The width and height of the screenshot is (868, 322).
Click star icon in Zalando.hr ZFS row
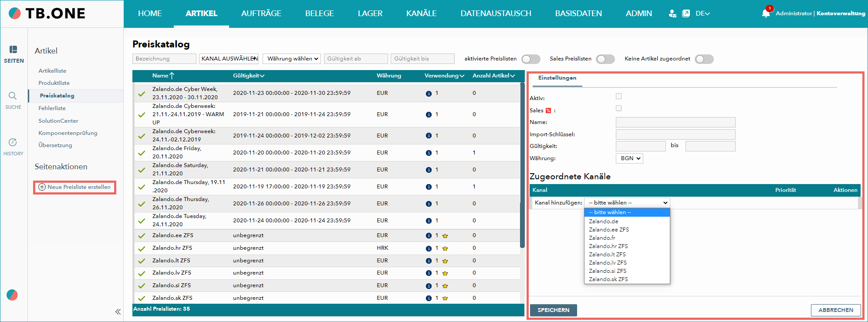445,248
